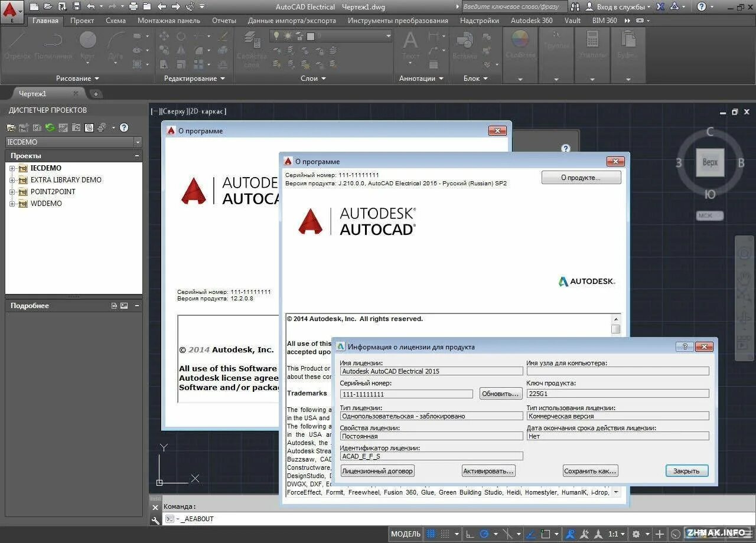The width and height of the screenshot is (756, 543).
Task: Expand the WDDEMO project tree node
Action: [12, 204]
